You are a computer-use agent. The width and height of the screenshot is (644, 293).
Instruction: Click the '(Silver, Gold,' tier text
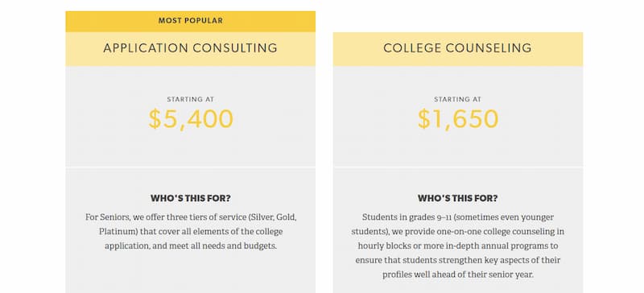point(272,217)
